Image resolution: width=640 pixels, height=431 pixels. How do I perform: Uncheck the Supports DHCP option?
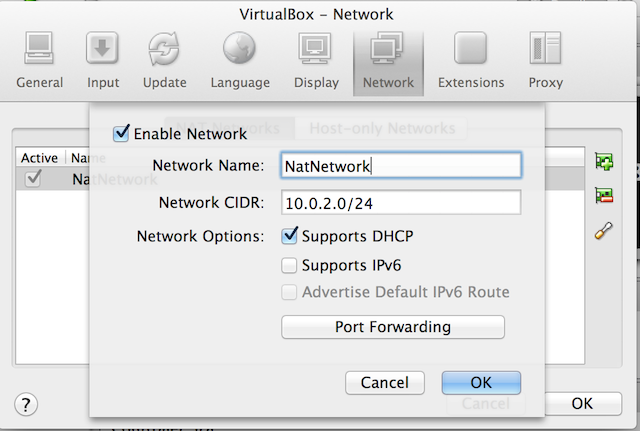pyautogui.click(x=289, y=236)
